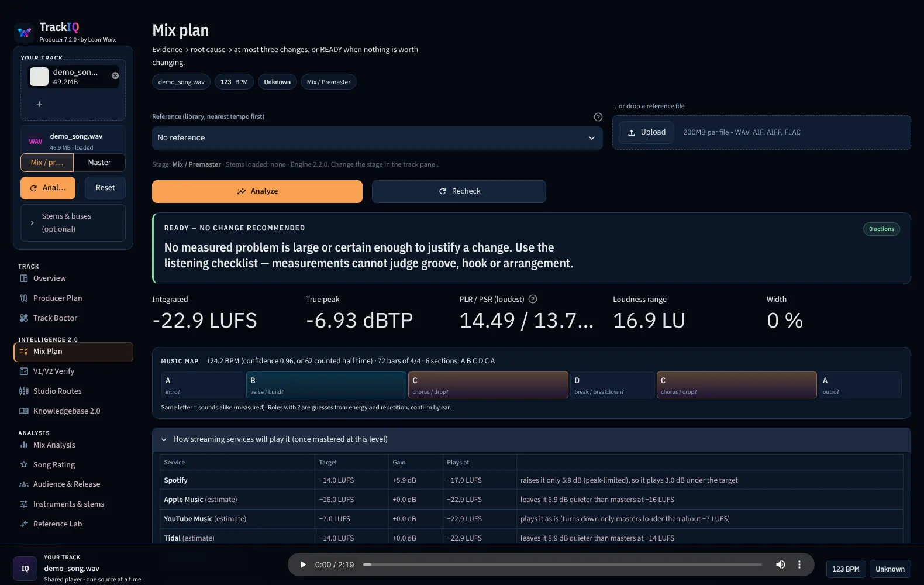Collapse How streaming services will play it
Image resolution: width=924 pixels, height=585 pixels.
[x=532, y=439]
